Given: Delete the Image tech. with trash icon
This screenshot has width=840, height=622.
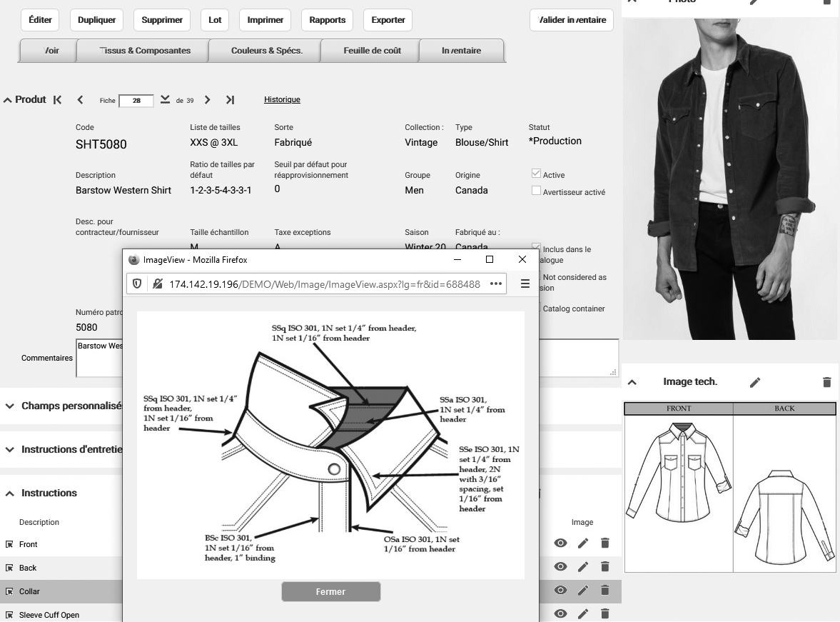Looking at the screenshot, I should [x=826, y=382].
